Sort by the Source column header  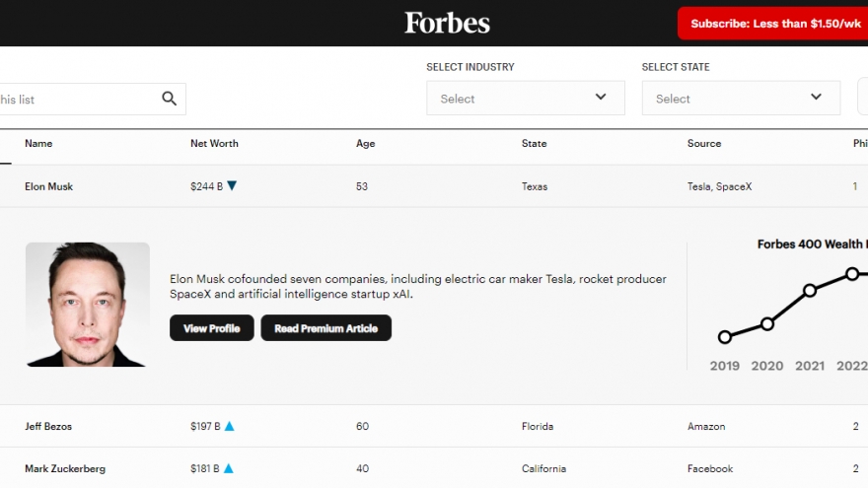click(704, 143)
